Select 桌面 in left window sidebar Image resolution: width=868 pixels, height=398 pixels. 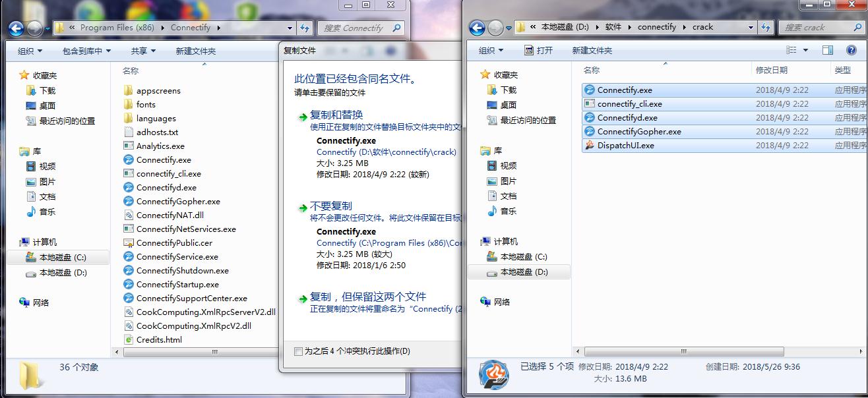tap(40, 105)
